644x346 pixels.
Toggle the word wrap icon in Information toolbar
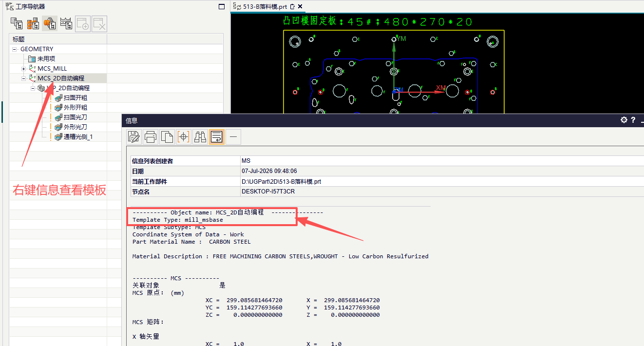217,137
